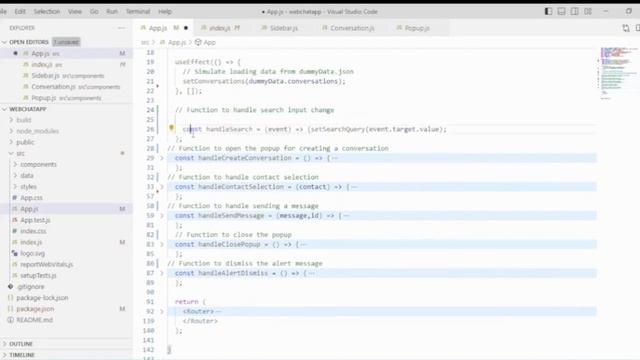
Task: Unfold handleClosePopup at line 83
Action: tap(162, 244)
